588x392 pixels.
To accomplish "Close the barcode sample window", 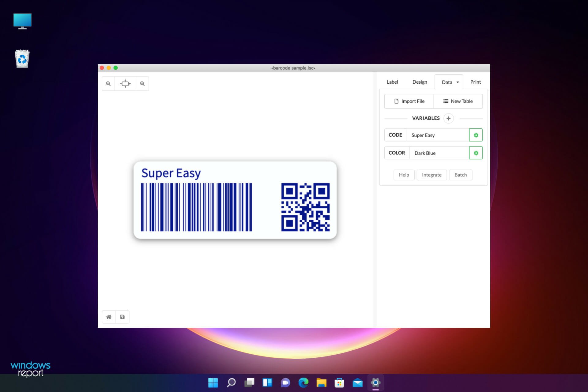I will tap(102, 68).
